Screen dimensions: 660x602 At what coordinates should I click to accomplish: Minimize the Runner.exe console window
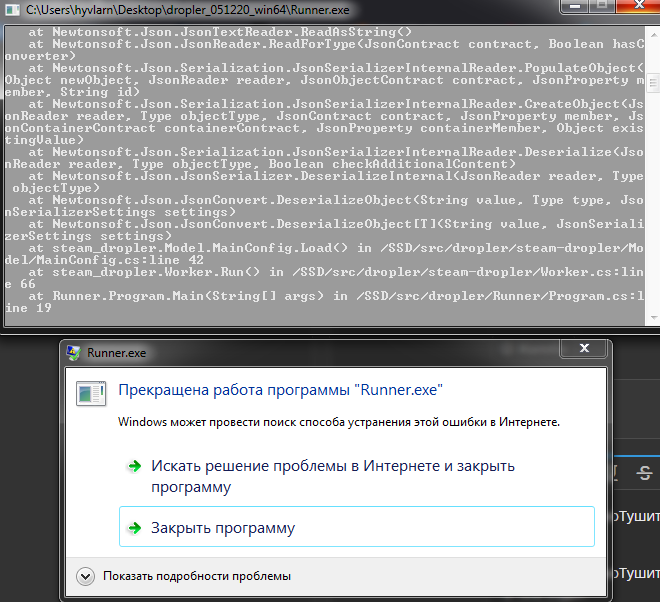pos(575,6)
